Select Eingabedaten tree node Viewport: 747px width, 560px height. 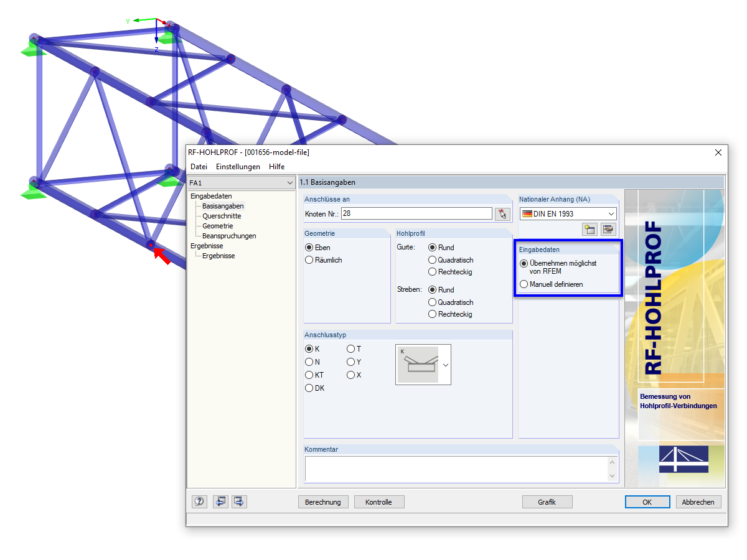(211, 196)
